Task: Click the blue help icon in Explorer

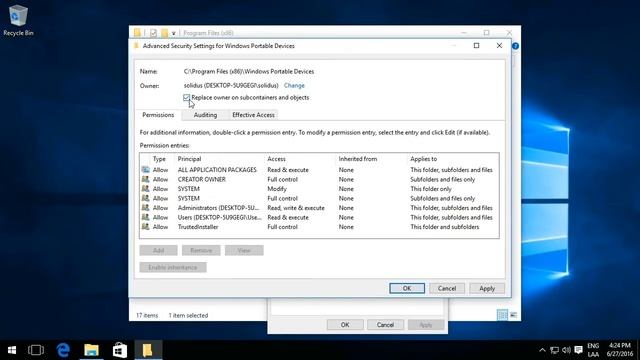Action: (516, 46)
